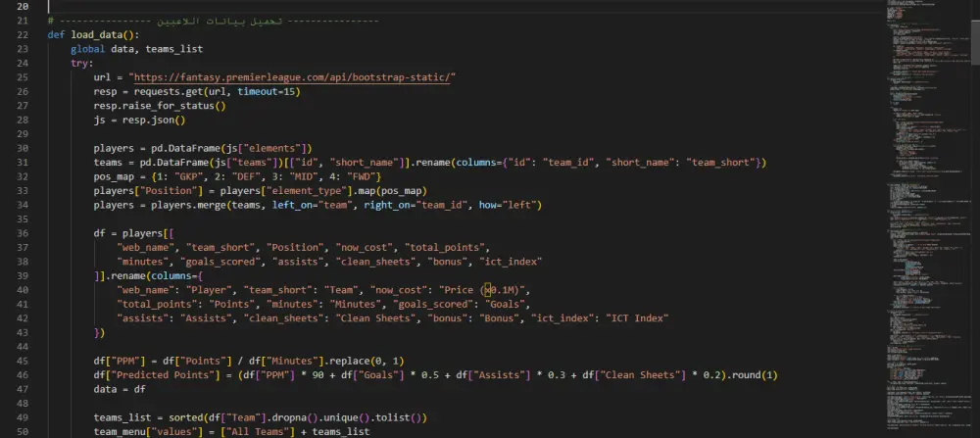This screenshot has width=980, height=438.
Task: Click line number 40 in the gutter
Action: point(24,291)
